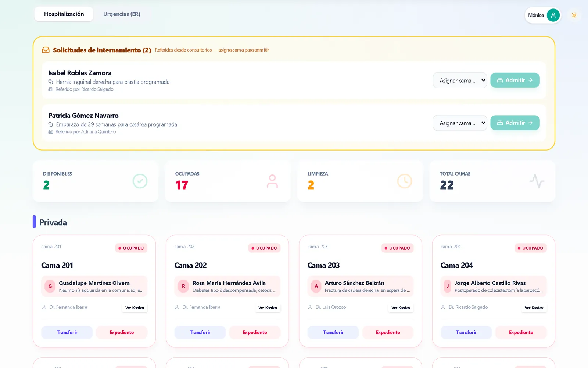
Task: Click the R avatar of Rosa María Hernández
Action: (183, 286)
